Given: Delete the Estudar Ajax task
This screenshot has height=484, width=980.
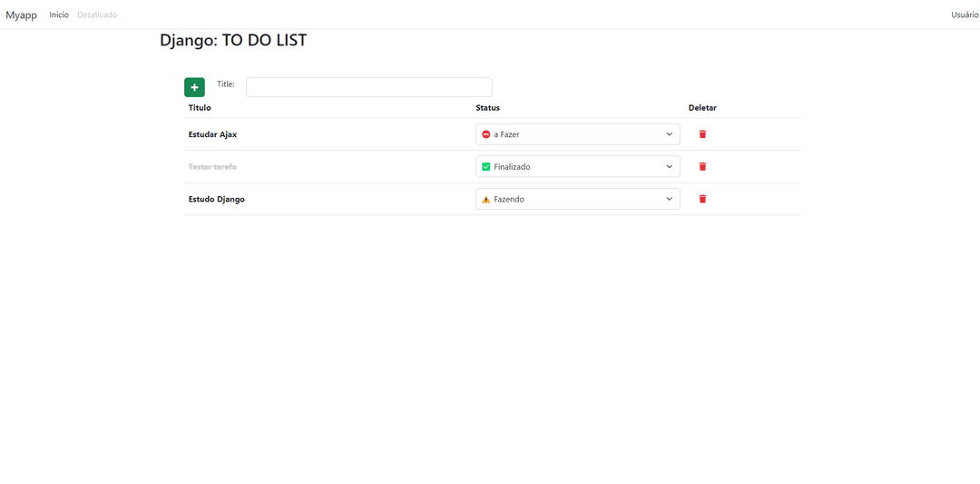Looking at the screenshot, I should (702, 134).
